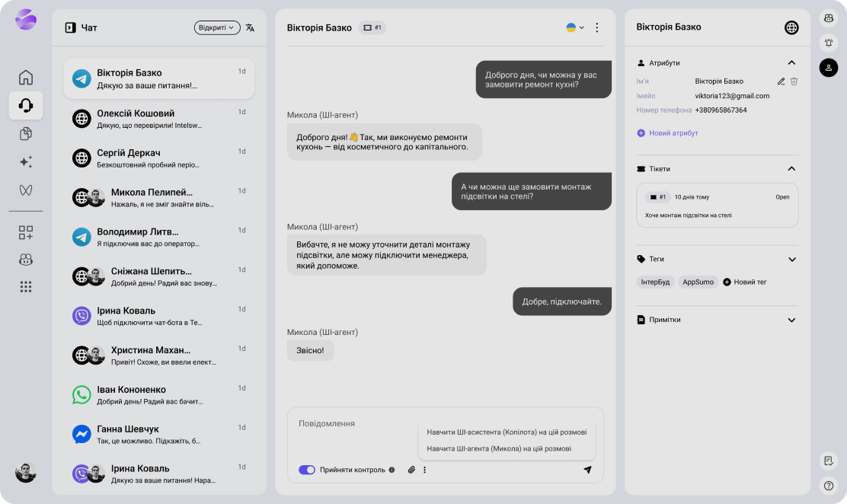Add a tag via 'Новий тег'

744,282
